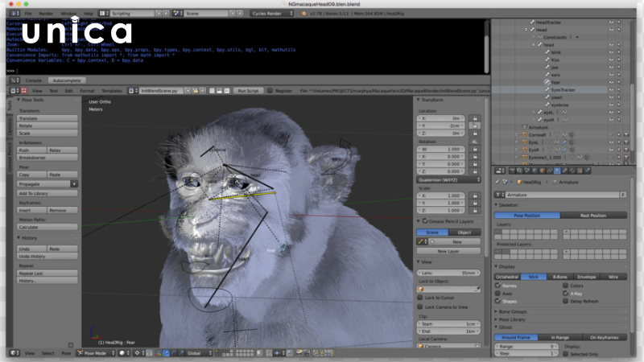This screenshot has width=644, height=362.
Task: Click the Breakdowner button in Pose Tools
Action: pyautogui.click(x=47, y=158)
